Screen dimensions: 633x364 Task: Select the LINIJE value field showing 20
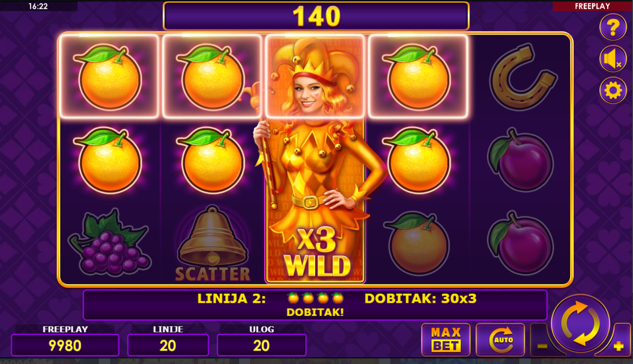point(168,345)
